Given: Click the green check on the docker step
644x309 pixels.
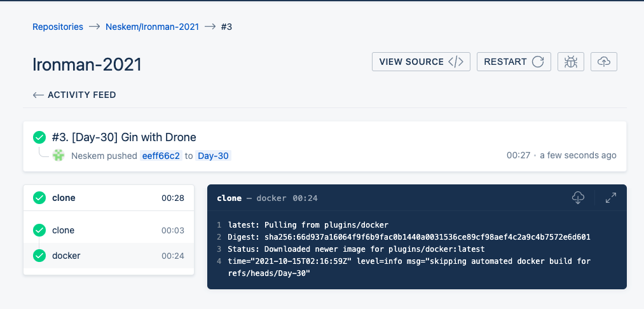Looking at the screenshot, I should coord(39,256).
